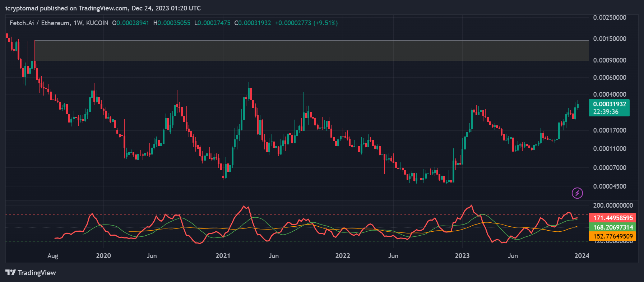Click the orange indicator value 152.77649509

(x=613, y=236)
